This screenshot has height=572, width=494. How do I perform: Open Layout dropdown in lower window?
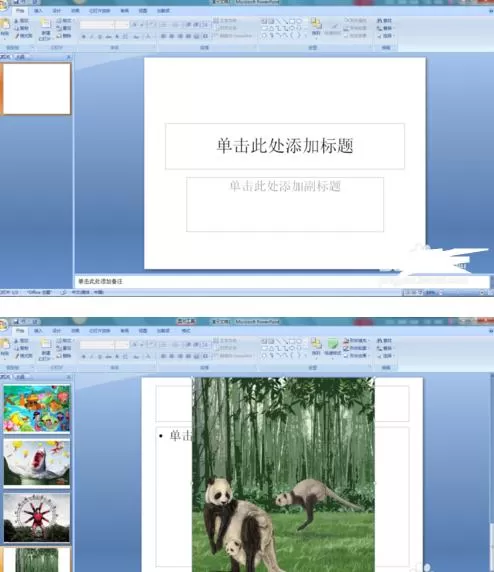coord(64,341)
